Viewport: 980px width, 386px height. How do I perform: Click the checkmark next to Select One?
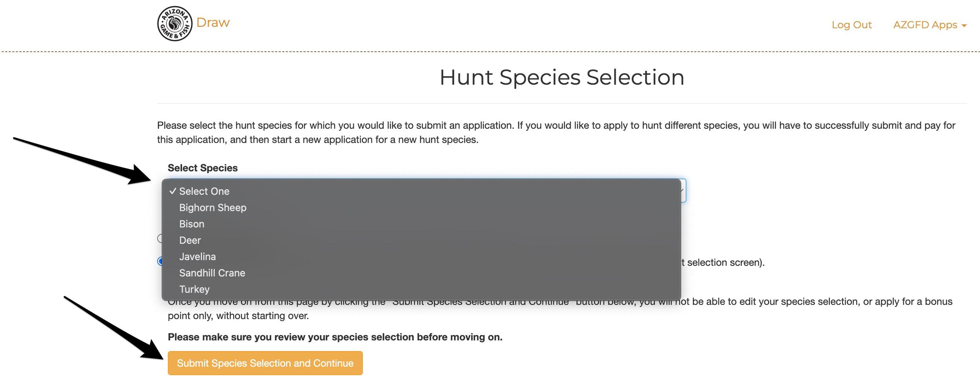tap(172, 191)
